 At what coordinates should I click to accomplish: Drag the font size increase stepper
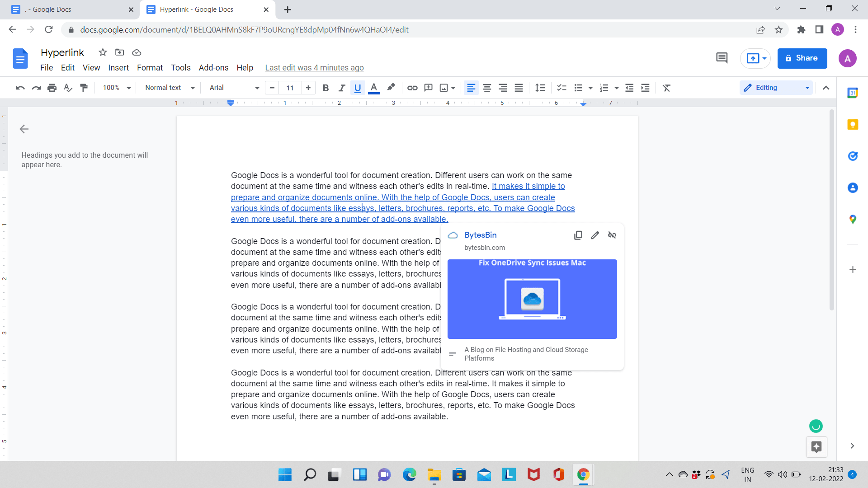tap(309, 88)
